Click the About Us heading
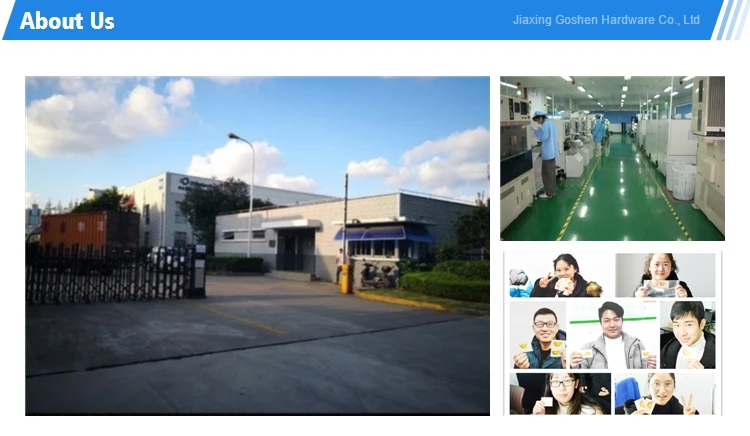Image resolution: width=750 pixels, height=436 pixels. pos(67,21)
